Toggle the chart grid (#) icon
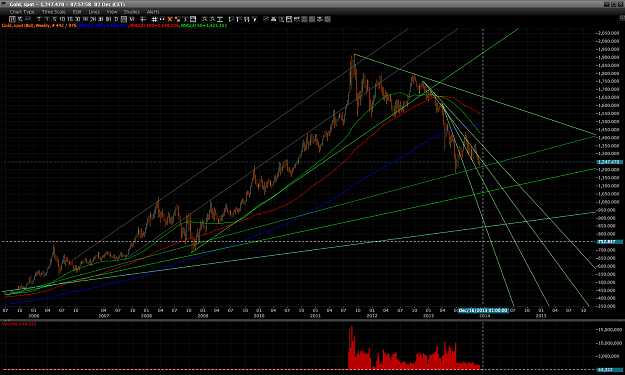Screen dimensions: 625x375 (154, 19)
